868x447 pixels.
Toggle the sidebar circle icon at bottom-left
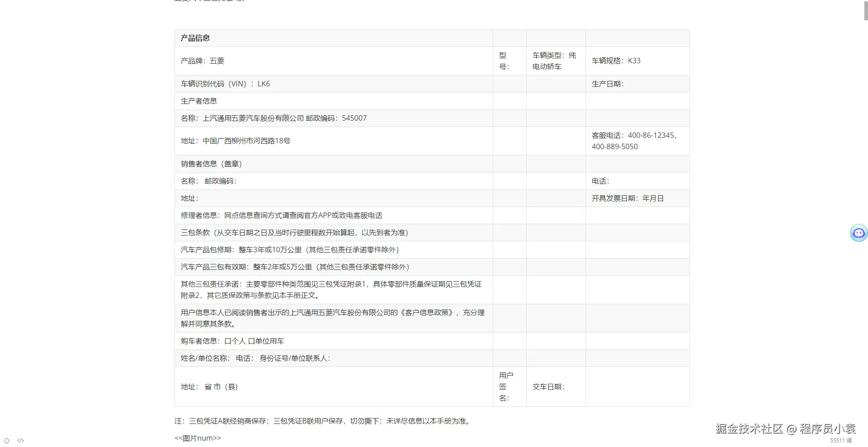coord(7,441)
